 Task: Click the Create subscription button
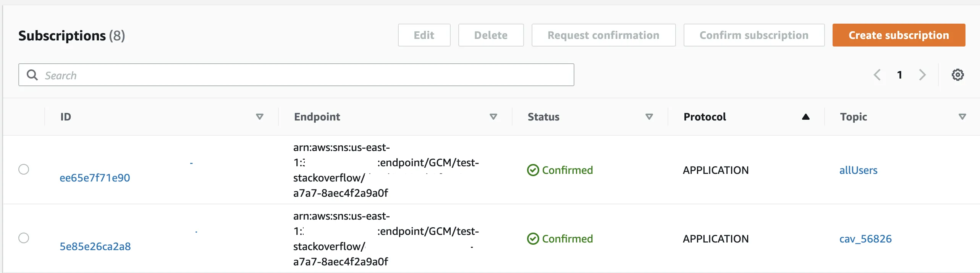point(899,35)
